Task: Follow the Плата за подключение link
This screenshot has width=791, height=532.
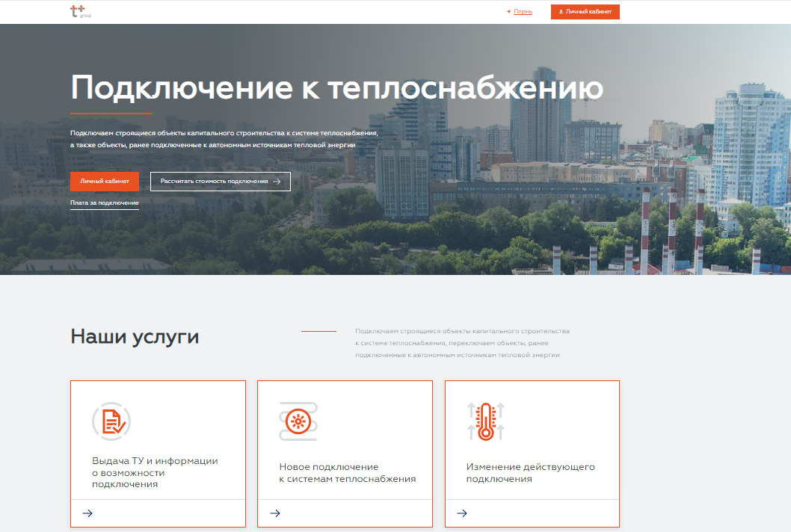Action: pyautogui.click(x=104, y=202)
